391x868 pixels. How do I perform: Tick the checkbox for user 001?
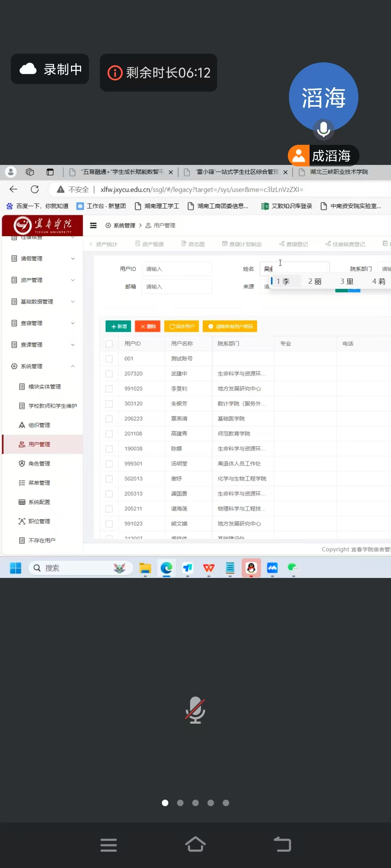[x=109, y=359]
